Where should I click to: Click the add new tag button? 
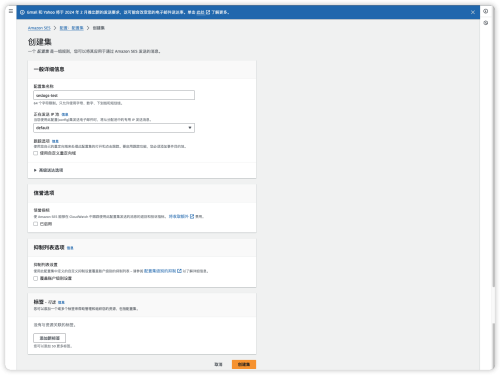(x=50, y=338)
